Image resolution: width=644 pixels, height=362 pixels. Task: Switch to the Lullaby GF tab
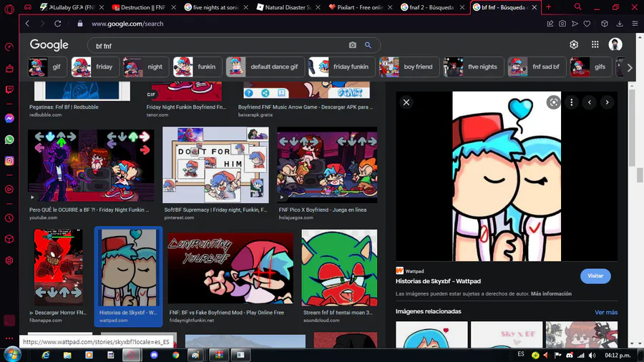[x=72, y=7]
